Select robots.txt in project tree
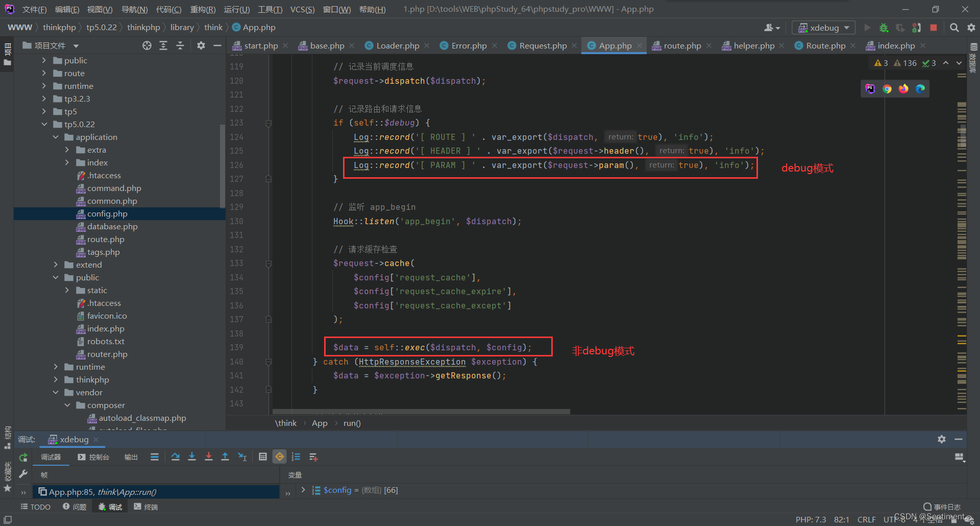980x526 pixels. (x=106, y=341)
